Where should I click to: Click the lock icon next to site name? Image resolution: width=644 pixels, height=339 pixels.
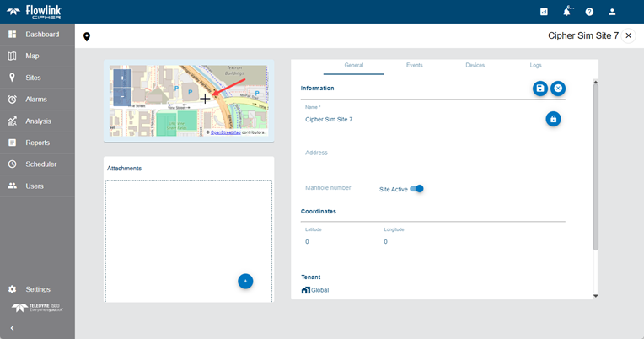[553, 119]
